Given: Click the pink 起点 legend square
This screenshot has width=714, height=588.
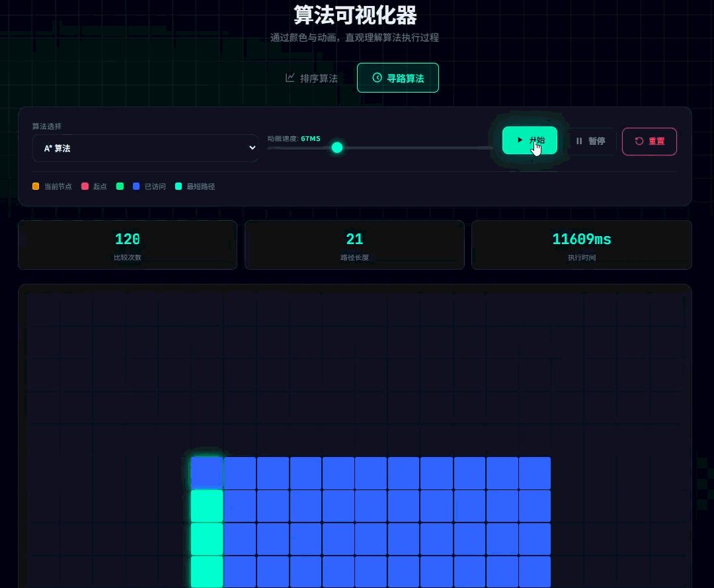Looking at the screenshot, I should tap(85, 187).
